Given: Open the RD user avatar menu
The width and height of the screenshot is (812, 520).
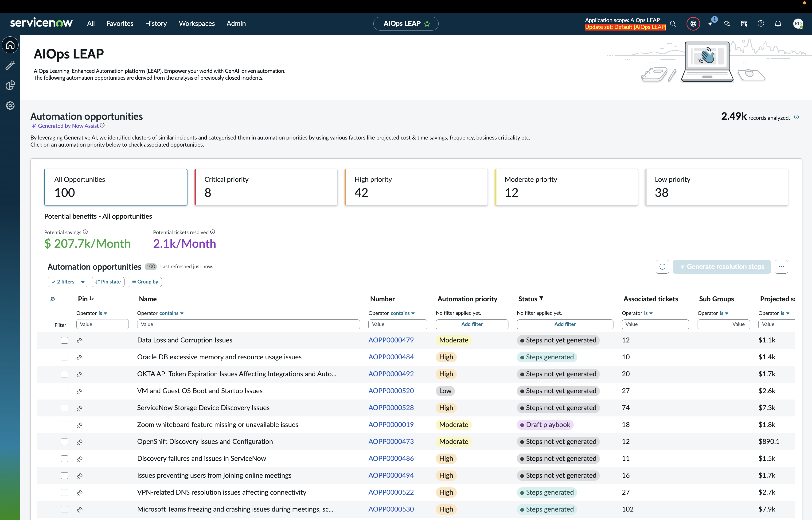Looking at the screenshot, I should (x=798, y=24).
